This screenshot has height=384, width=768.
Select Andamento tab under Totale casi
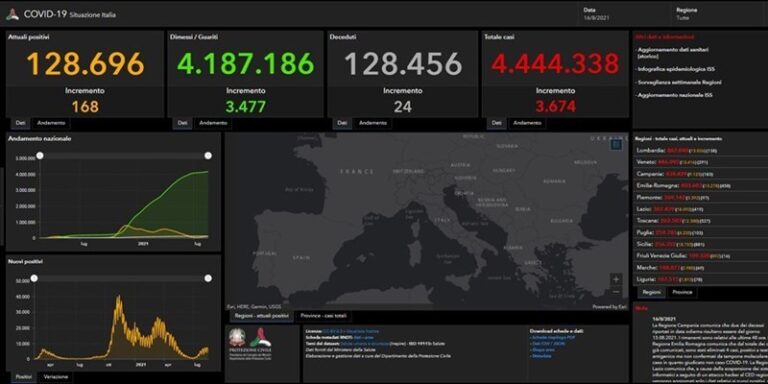[527, 123]
